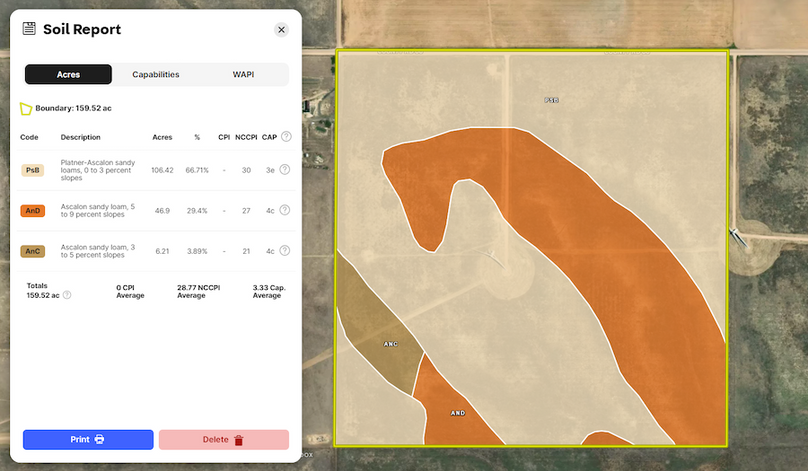Click help icon next to Totals acreage
The height and width of the screenshot is (471, 808).
pyautogui.click(x=67, y=296)
